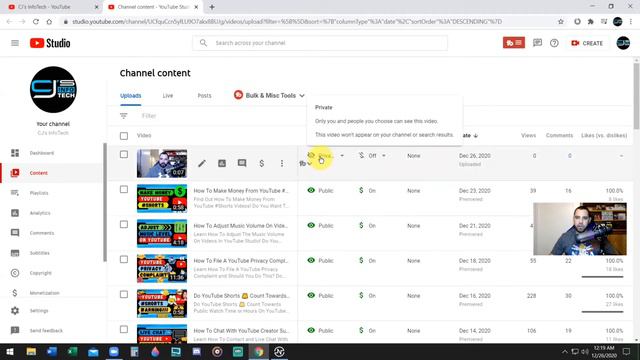The image size is (640, 360).
Task: Open the visibility dropdown arrow on first video
Action: click(342, 156)
